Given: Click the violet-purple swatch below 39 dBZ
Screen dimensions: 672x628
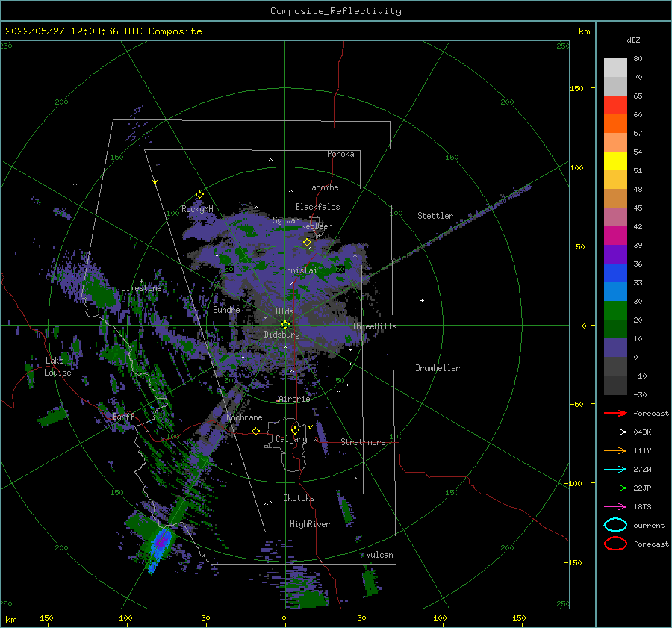Looking at the screenshot, I should pyautogui.click(x=615, y=254).
